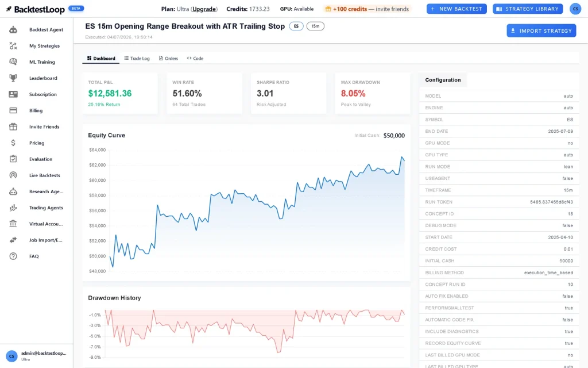Image resolution: width=588 pixels, height=368 pixels.
Task: Click the Executed timestamp text
Action: (x=118, y=37)
